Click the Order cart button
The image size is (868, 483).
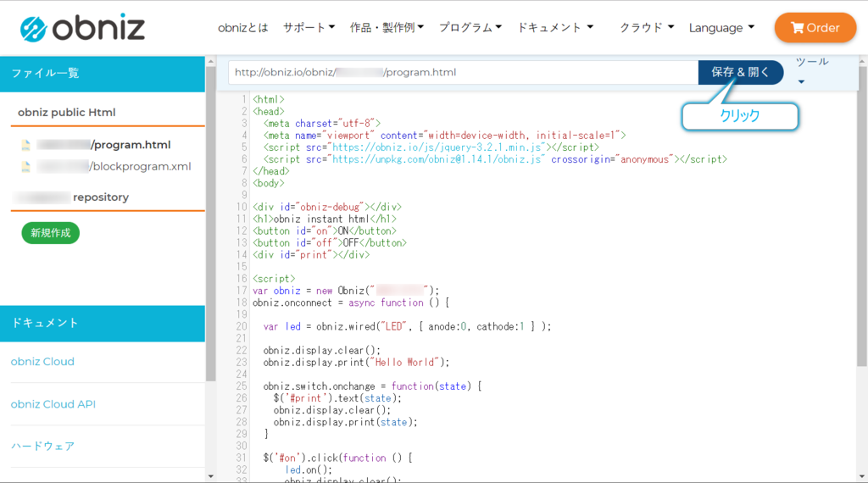(x=815, y=28)
